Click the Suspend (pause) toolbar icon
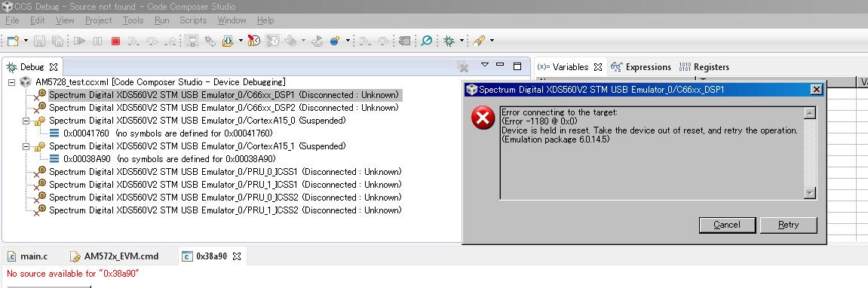This screenshot has width=868, height=288. pyautogui.click(x=97, y=41)
